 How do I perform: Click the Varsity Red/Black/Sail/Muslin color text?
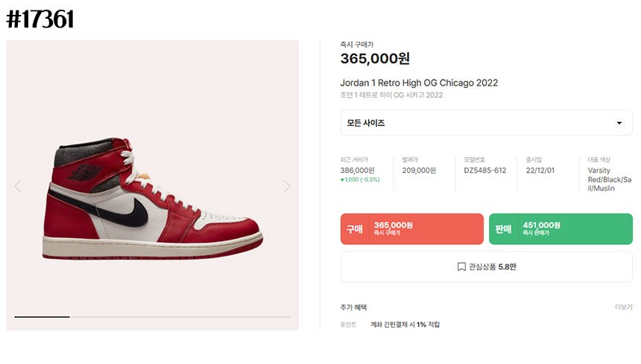609,179
